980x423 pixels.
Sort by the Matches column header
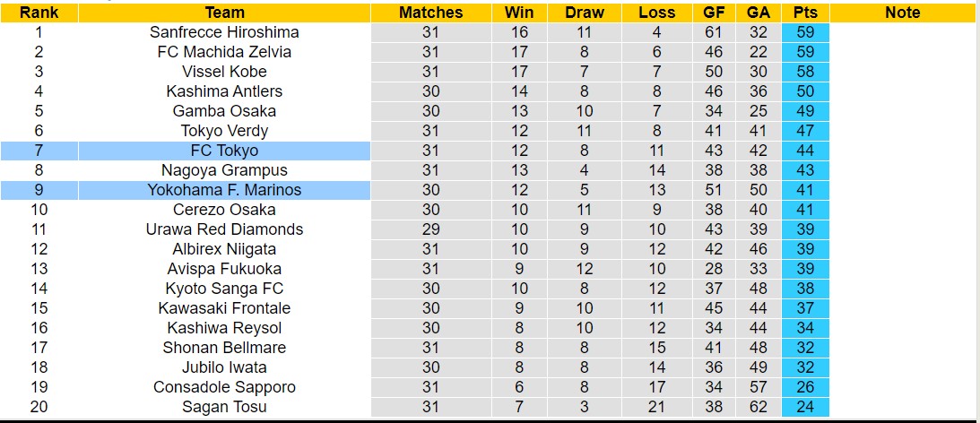(430, 13)
